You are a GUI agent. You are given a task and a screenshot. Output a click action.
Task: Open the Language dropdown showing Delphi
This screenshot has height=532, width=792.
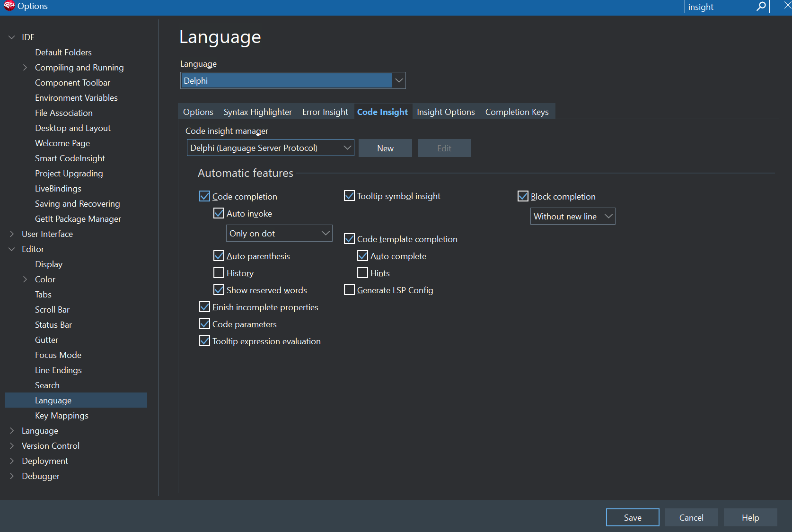coord(293,80)
